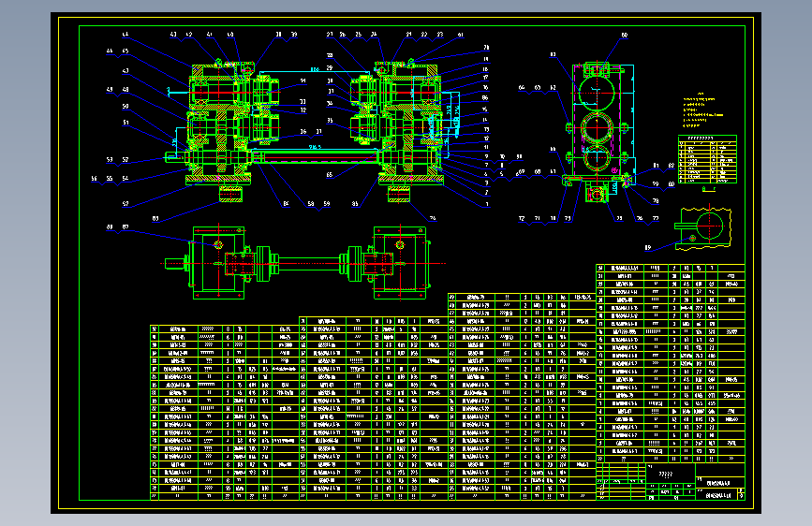Image resolution: width=812 pixels, height=526 pixels.
Task: Select the small cylinder below the side-view housing
Action: [597, 195]
